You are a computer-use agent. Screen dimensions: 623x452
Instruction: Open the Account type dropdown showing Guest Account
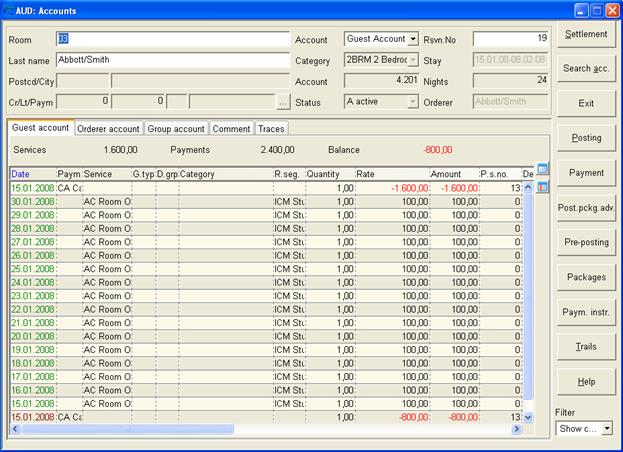click(x=413, y=39)
